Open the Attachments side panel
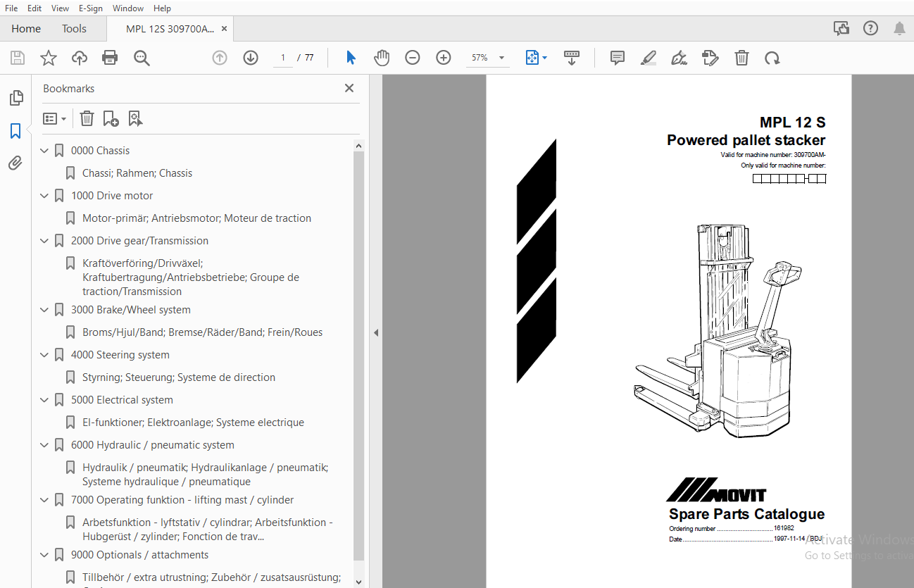Viewport: 914px width, 588px height. tap(15, 163)
